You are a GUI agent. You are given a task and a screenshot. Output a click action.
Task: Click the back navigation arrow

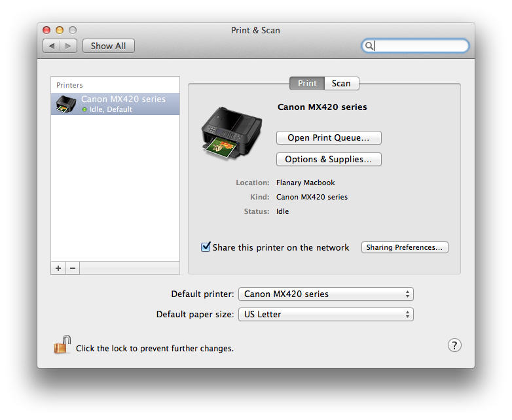[x=52, y=46]
